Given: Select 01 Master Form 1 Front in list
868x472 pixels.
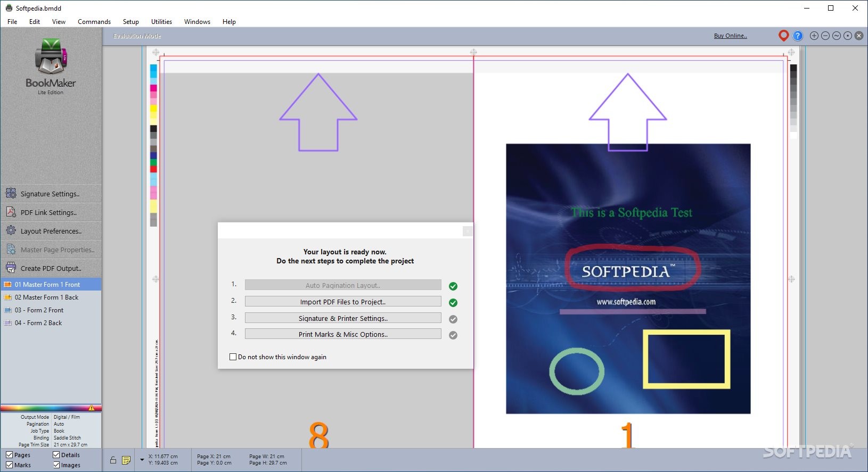Looking at the screenshot, I should (x=51, y=285).
